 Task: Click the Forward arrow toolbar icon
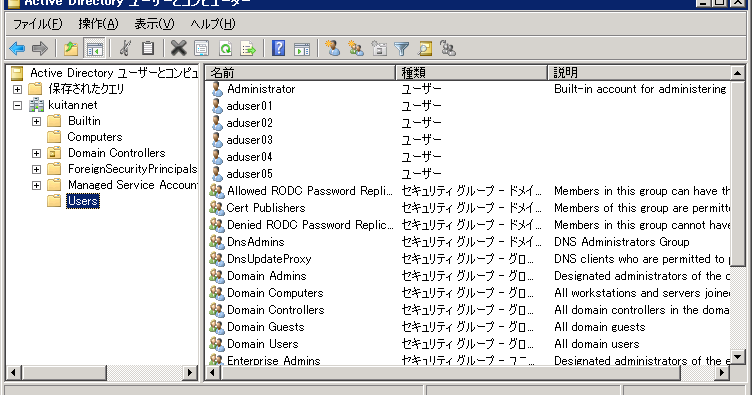point(40,48)
